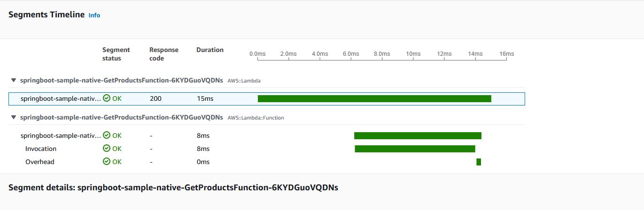644x210 pixels.
Task: Click the Segment status column header
Action: point(116,54)
